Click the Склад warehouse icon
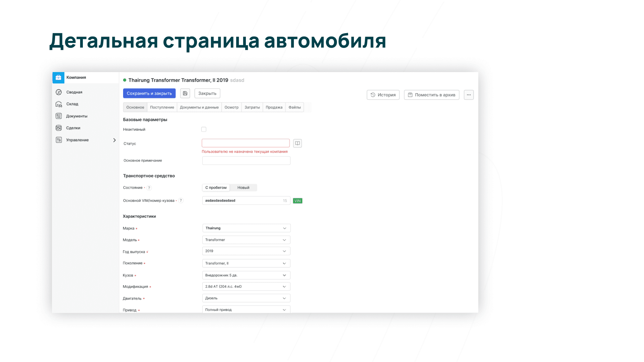644x362 pixels. click(59, 104)
